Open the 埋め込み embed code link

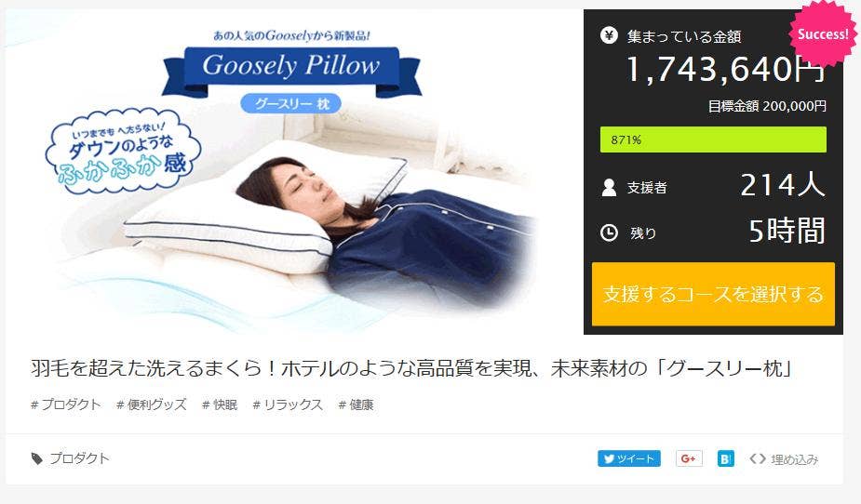(784, 459)
